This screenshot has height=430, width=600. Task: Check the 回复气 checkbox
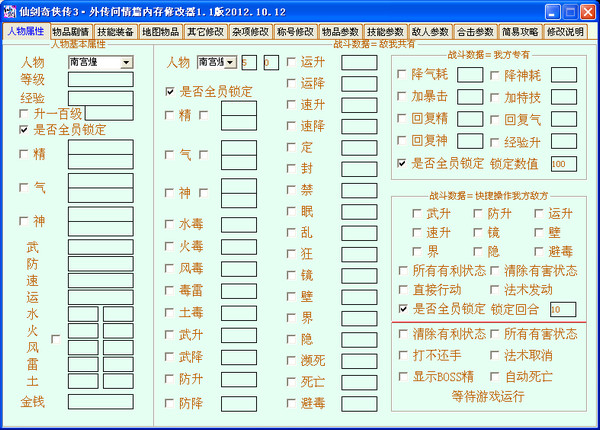[494, 120]
